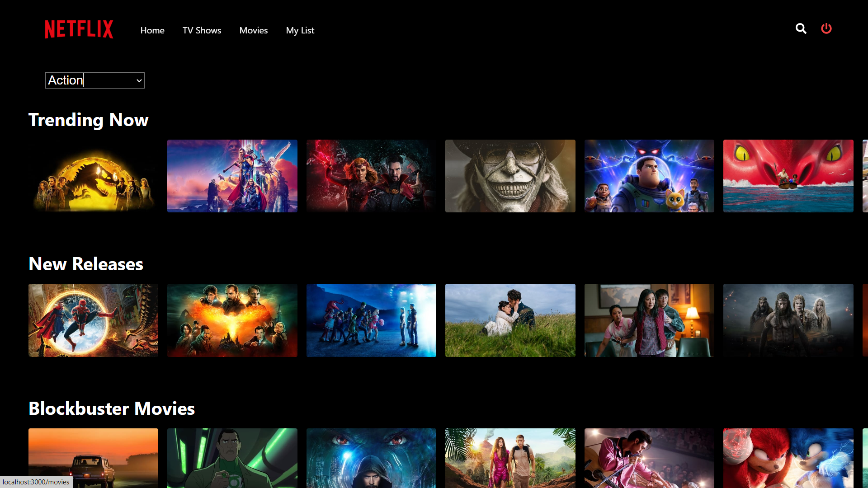Select Movies in the top navigation
Image resolution: width=868 pixels, height=488 pixels.
(x=253, y=30)
